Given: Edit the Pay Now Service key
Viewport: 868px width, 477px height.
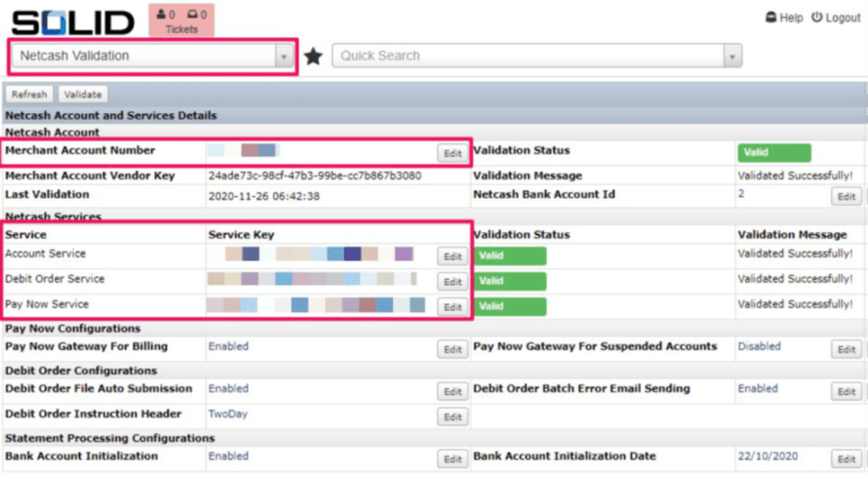Looking at the screenshot, I should [x=453, y=307].
